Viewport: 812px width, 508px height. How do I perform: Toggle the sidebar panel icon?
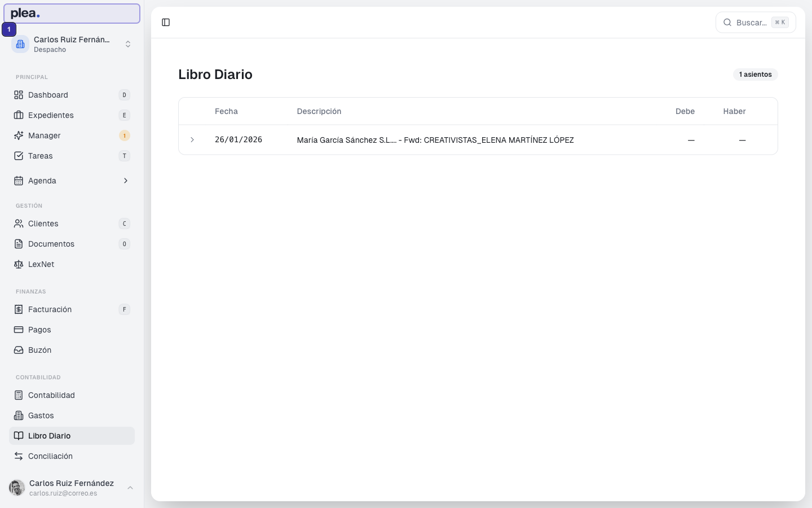click(x=166, y=23)
